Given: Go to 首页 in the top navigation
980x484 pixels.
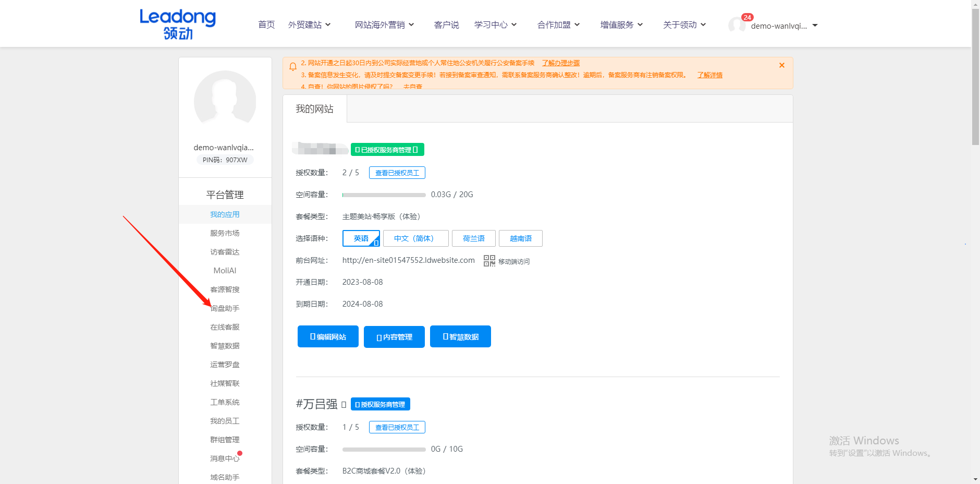Looking at the screenshot, I should tap(266, 24).
